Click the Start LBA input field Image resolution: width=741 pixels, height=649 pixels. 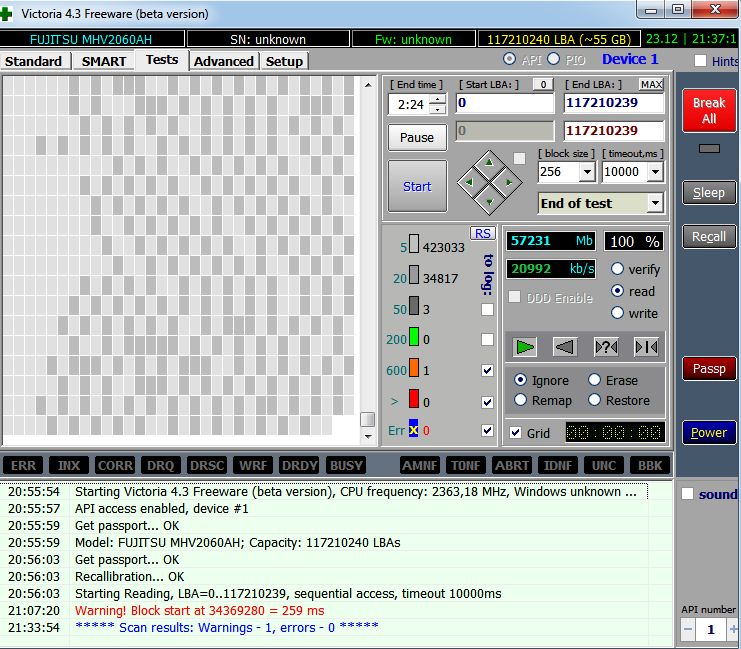pos(504,103)
